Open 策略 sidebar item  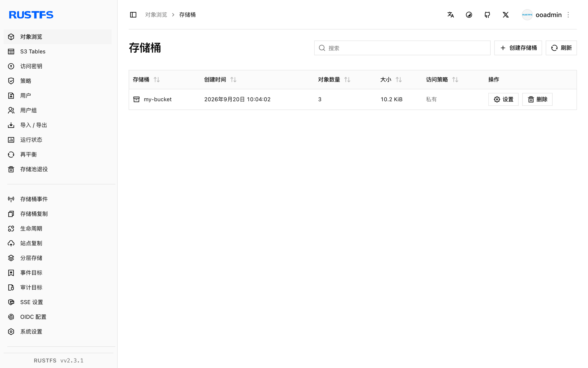click(x=58, y=81)
